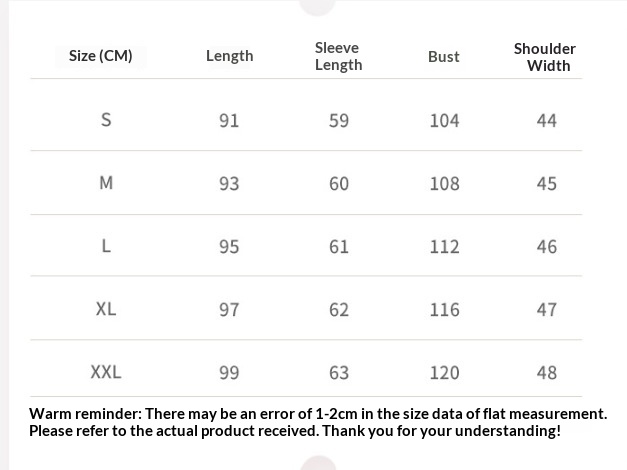The image size is (627, 470).
Task: Click bust value 108 for size M
Action: pos(444,184)
